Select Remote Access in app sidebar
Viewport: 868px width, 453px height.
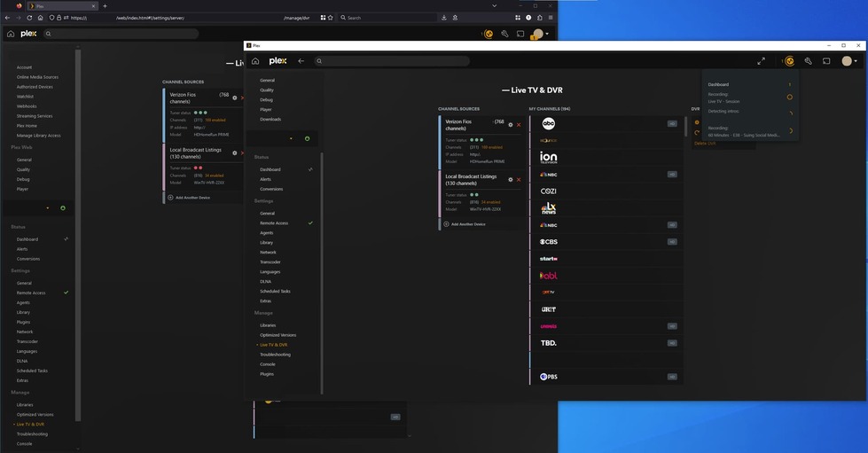tap(274, 223)
